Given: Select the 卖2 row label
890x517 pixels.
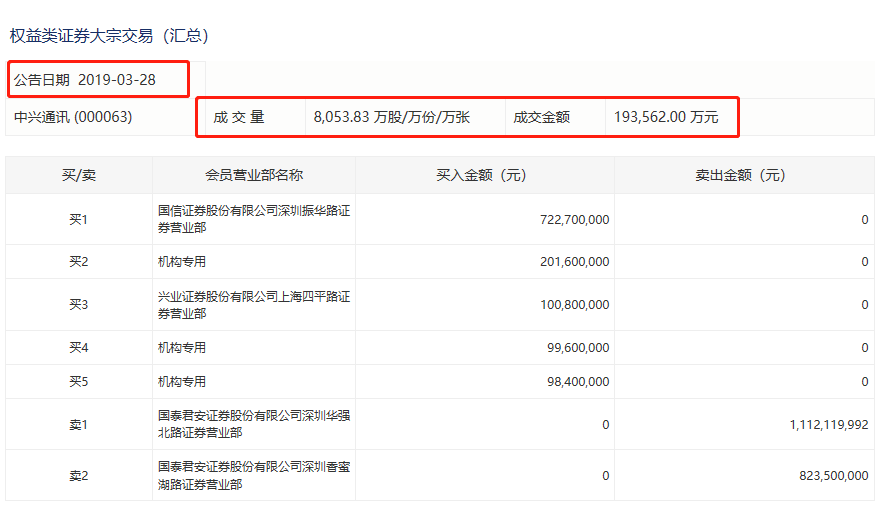Looking at the screenshot, I should pos(79,476).
